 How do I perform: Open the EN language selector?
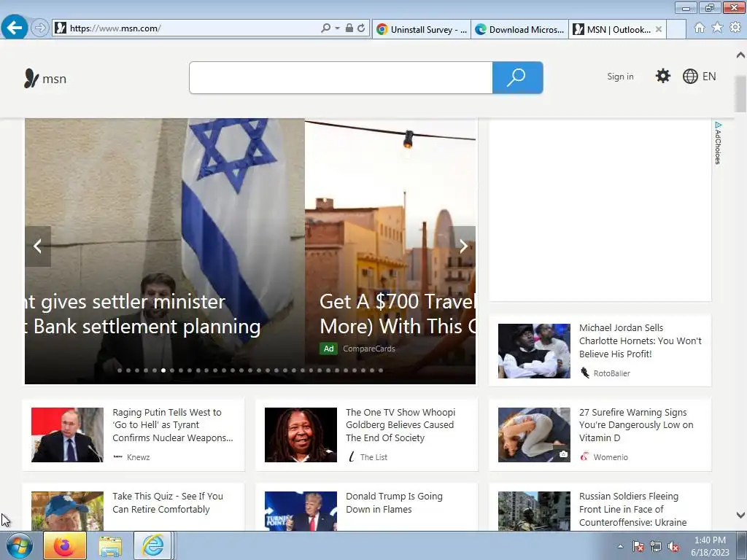coord(699,76)
